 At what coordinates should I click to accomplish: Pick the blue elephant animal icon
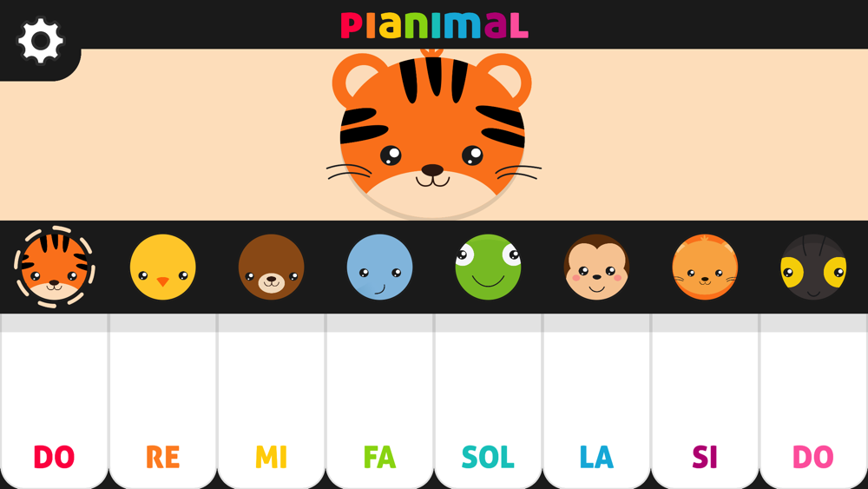380,267
